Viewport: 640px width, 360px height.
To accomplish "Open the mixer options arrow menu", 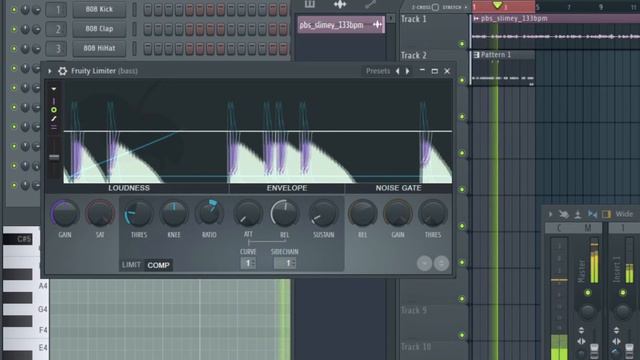I will point(550,214).
